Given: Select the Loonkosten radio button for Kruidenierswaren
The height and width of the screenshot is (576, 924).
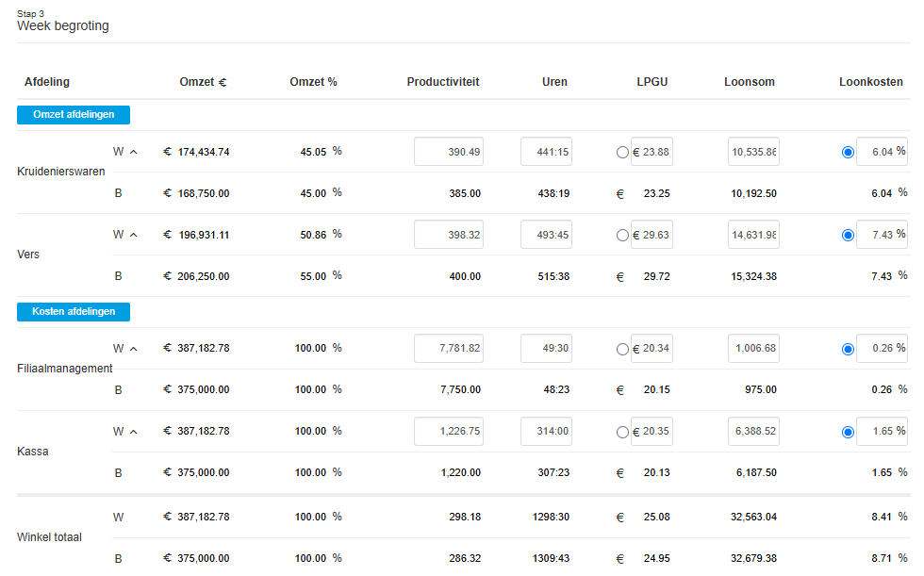Looking at the screenshot, I should 848,152.
